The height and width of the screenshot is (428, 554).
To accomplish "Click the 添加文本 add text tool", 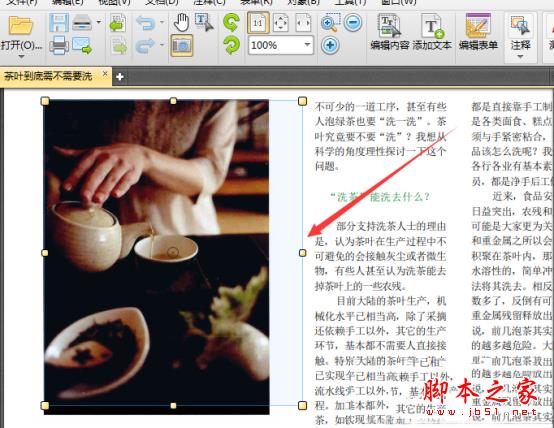I will [432, 32].
